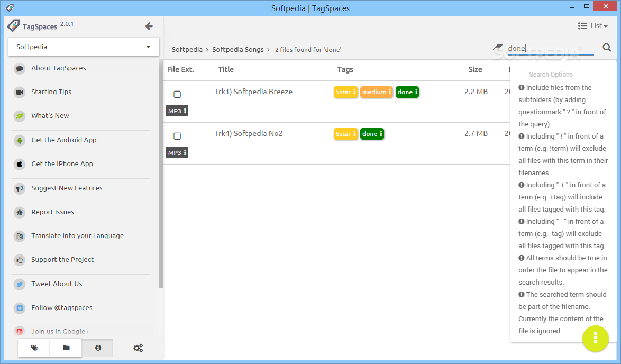Click the 2.7 MB size cell
Image resolution: width=621 pixels, height=364 pixels.
tap(476, 133)
